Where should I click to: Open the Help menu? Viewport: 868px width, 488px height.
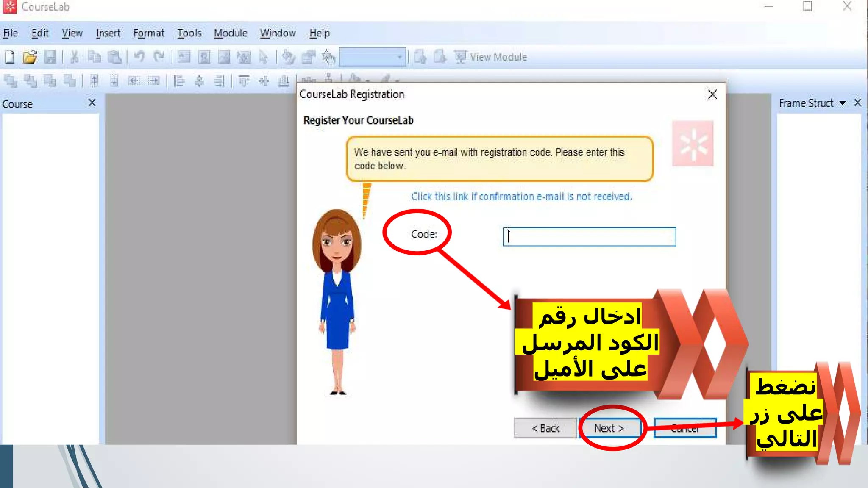click(320, 33)
